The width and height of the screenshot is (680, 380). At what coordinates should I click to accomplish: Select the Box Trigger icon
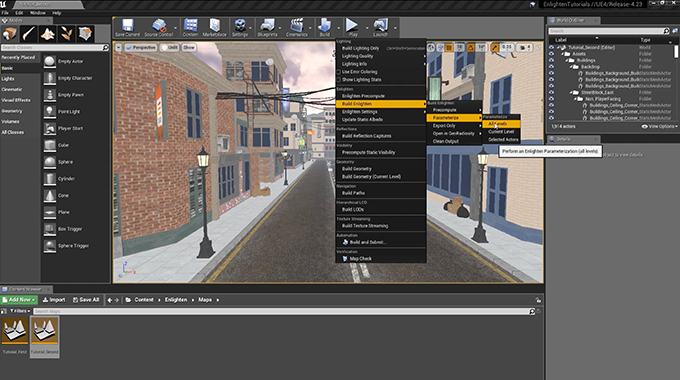coord(50,229)
